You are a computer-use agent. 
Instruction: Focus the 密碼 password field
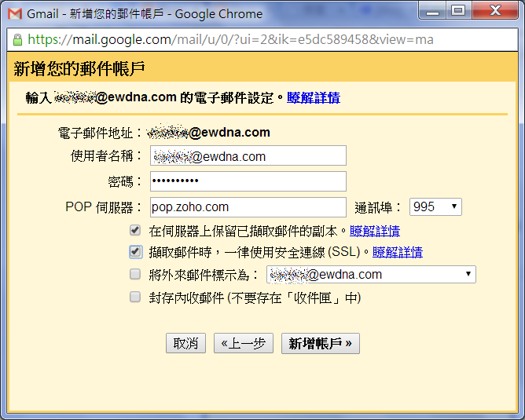pyautogui.click(x=248, y=181)
